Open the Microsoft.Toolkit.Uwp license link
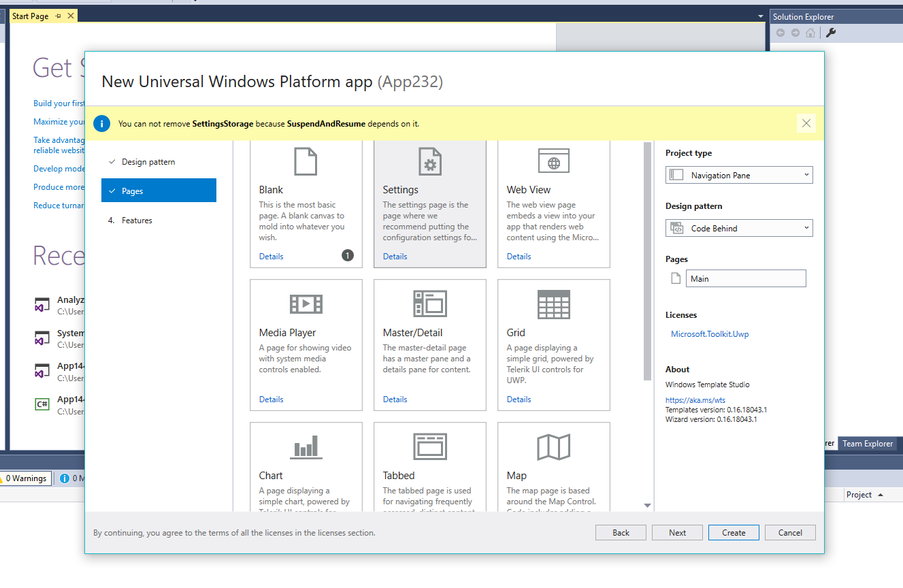The image size is (903, 588). click(710, 333)
